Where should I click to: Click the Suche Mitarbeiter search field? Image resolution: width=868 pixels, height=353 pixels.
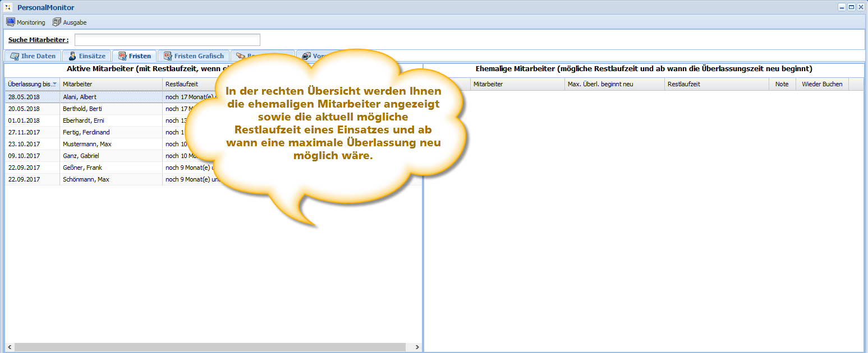(x=167, y=40)
